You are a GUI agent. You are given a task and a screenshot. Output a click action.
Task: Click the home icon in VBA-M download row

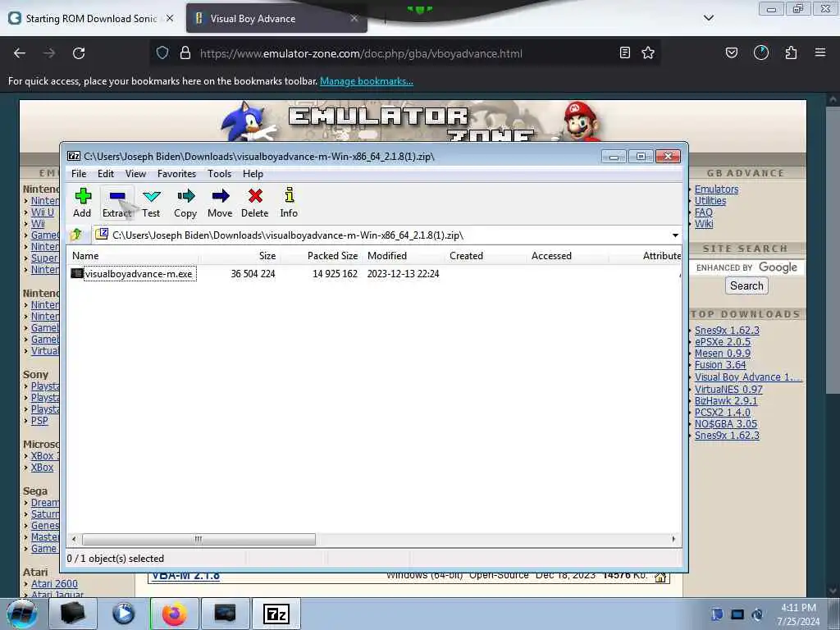point(660,577)
